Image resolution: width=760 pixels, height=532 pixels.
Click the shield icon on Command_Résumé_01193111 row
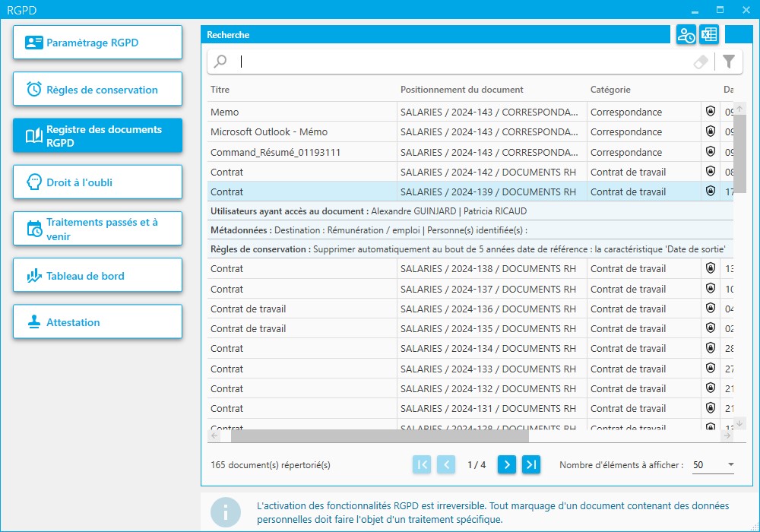pyautogui.click(x=711, y=152)
